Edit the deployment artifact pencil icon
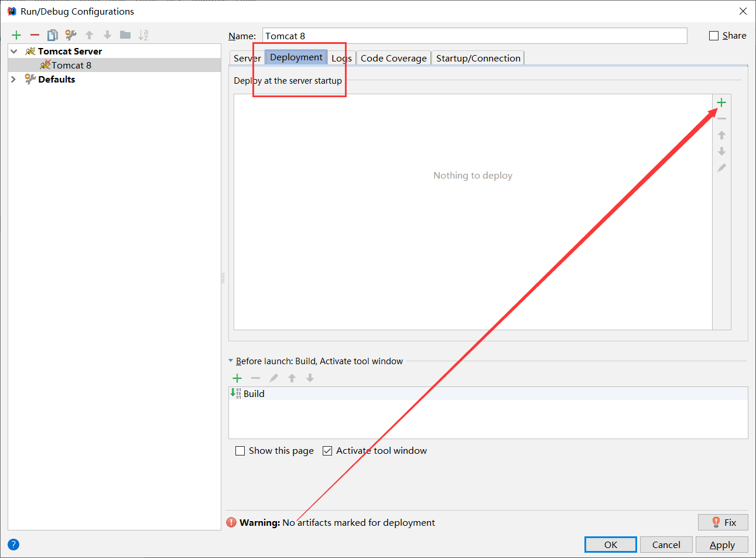Image resolution: width=756 pixels, height=558 pixels. tap(721, 168)
